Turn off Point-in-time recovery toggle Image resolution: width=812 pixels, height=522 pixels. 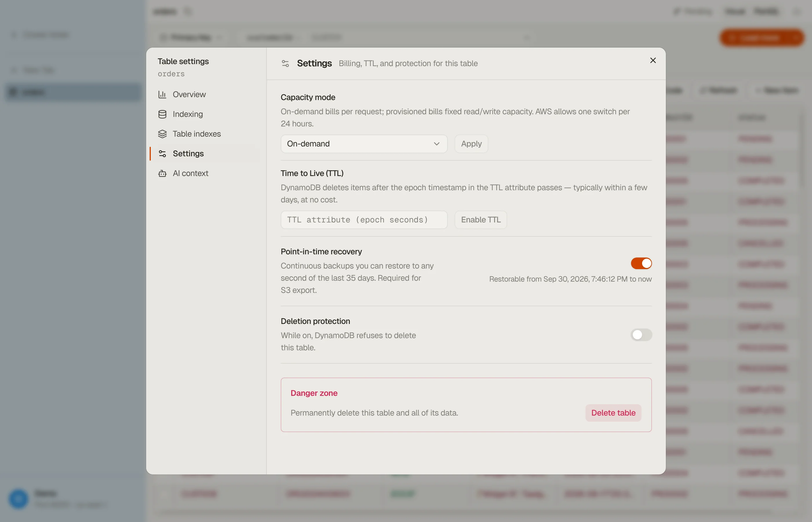click(641, 263)
